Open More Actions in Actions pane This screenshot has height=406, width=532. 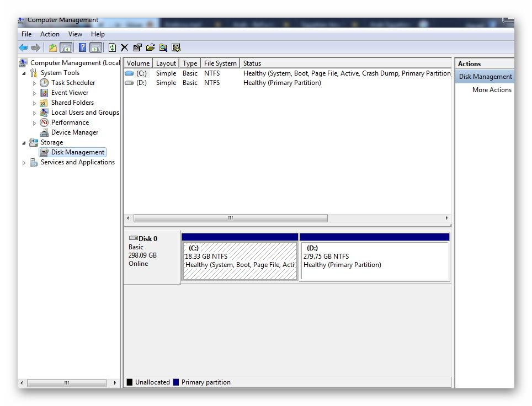[x=492, y=90]
